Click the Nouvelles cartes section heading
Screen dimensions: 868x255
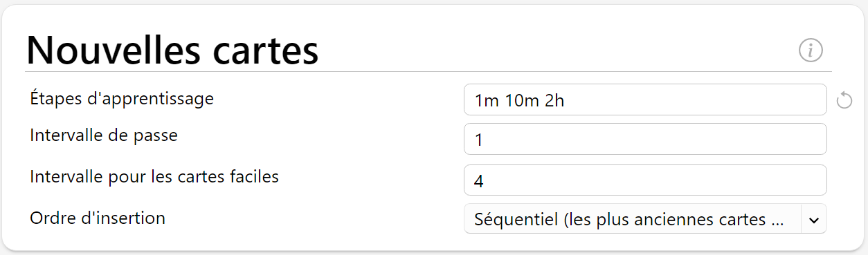[172, 50]
